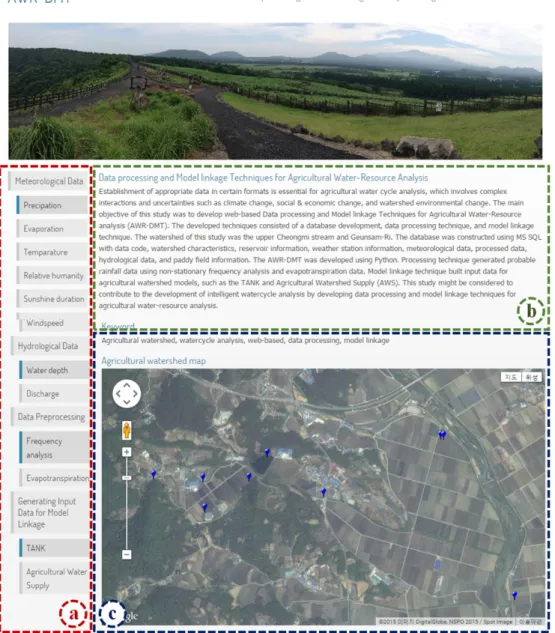Click the blue marker beside the dark reservoir
This screenshot has height=633, width=555.
(x=267, y=453)
